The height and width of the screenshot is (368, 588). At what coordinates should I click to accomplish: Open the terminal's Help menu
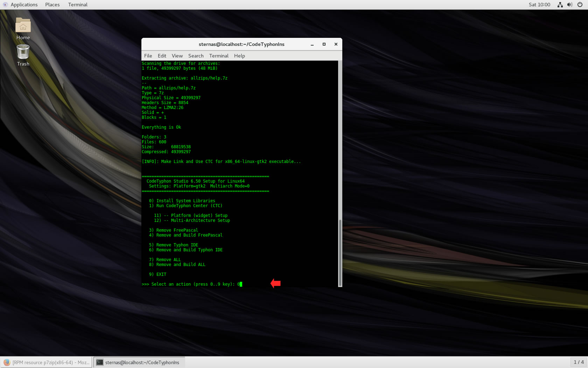pyautogui.click(x=239, y=56)
